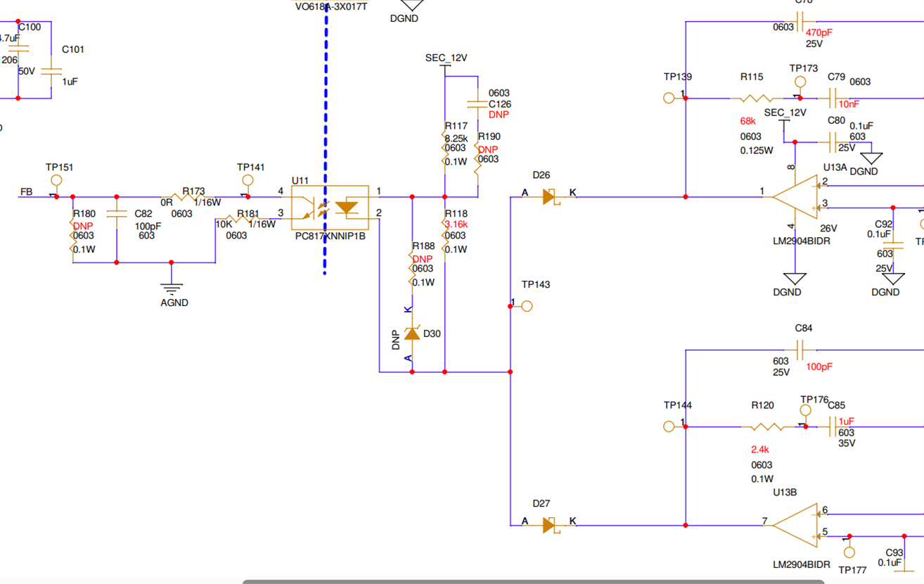The image size is (924, 584).
Task: Click the vertical DNP label beside D30
Action: coord(396,340)
